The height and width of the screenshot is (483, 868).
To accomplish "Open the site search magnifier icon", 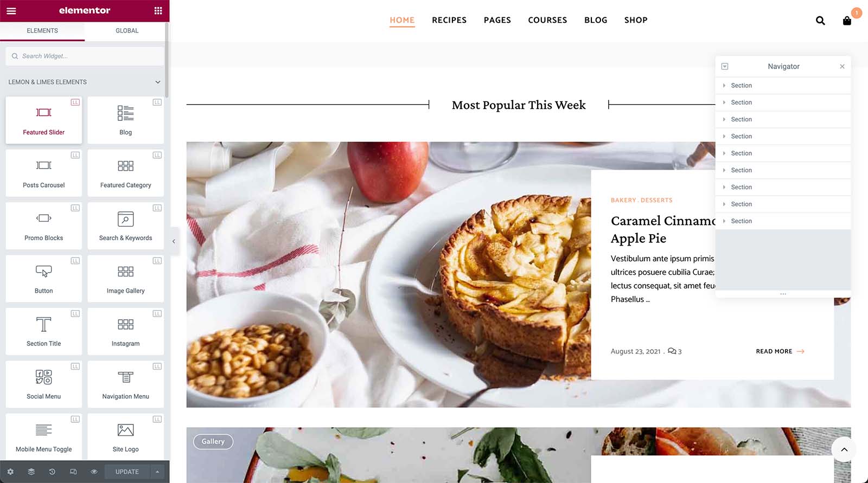I will [820, 21].
